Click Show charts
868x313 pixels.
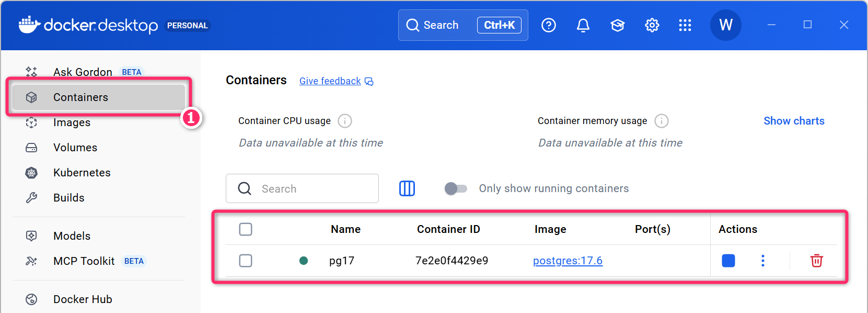pos(793,121)
